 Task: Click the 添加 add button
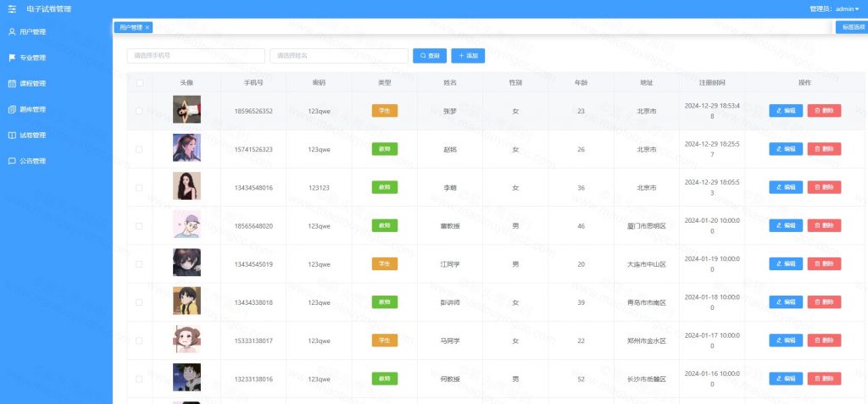click(x=468, y=56)
